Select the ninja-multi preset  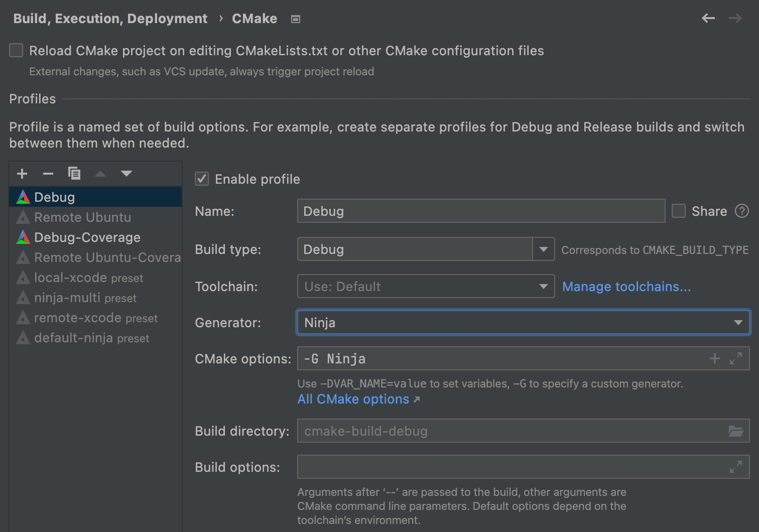pyautogui.click(x=95, y=297)
